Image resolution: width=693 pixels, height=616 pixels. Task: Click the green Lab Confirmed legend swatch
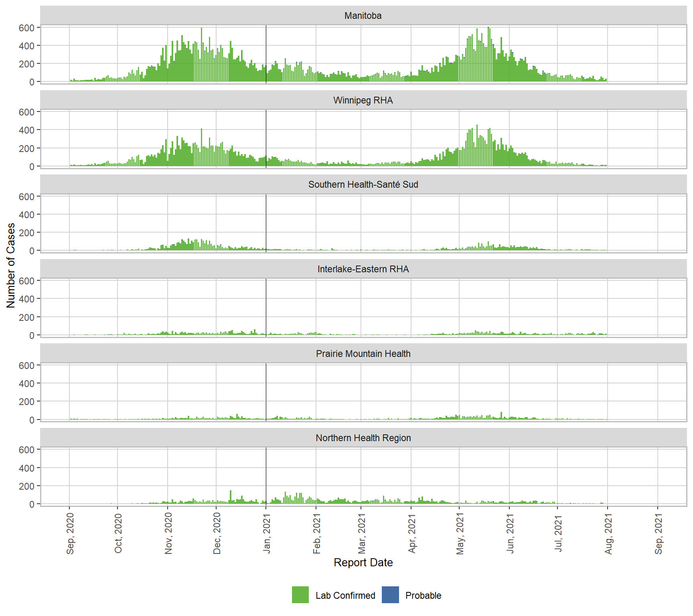tap(300, 595)
